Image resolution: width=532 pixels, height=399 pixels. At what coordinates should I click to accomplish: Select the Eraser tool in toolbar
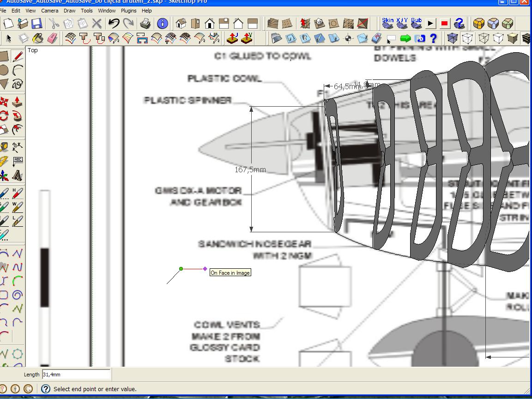52,38
